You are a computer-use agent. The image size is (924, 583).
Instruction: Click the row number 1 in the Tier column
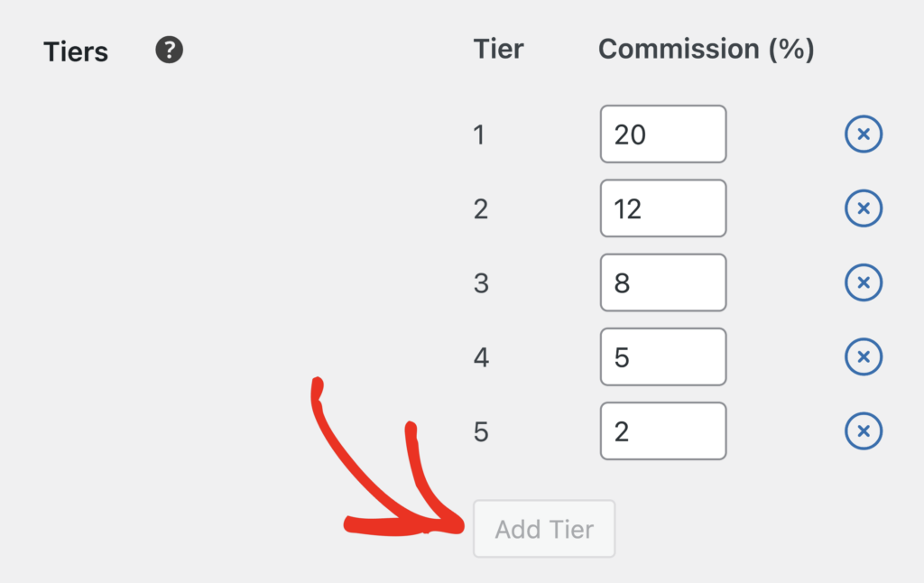pos(479,134)
